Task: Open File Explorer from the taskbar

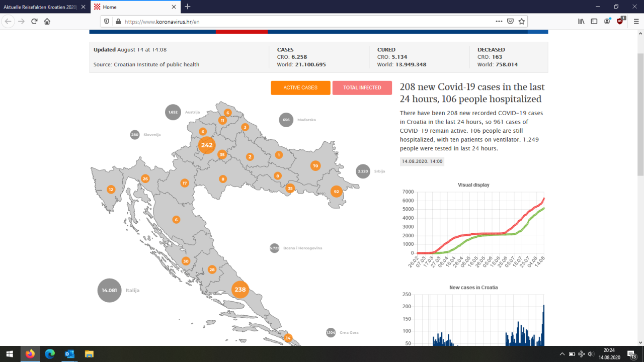Action: [x=89, y=354]
